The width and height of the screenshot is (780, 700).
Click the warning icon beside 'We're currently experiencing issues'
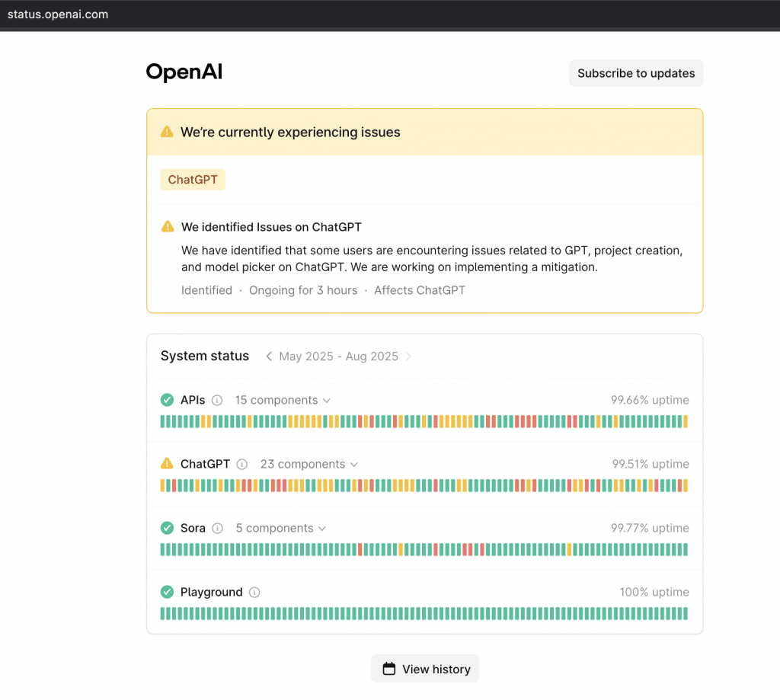(167, 132)
